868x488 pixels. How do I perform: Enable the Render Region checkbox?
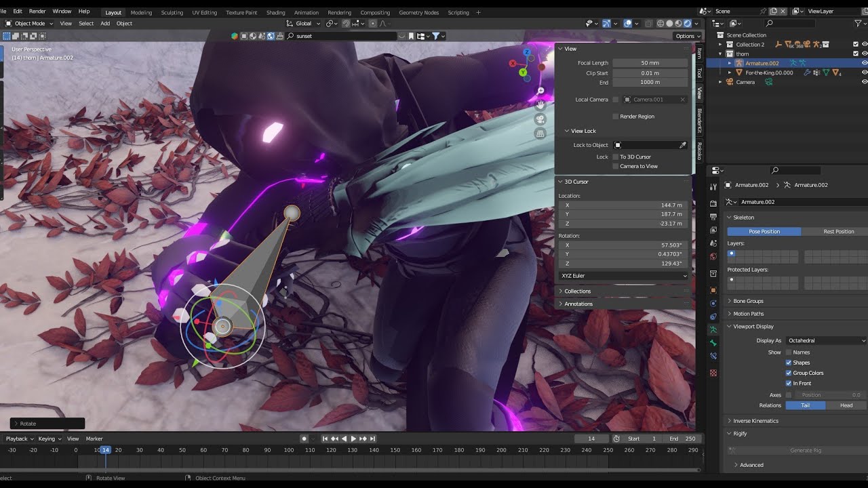coord(615,117)
